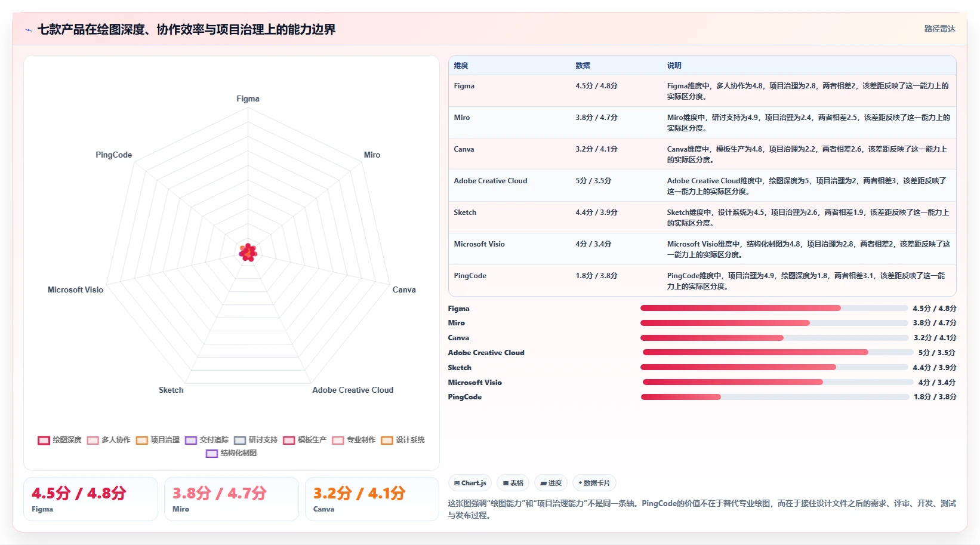Click table value 4.4分 / 3.9分

click(x=596, y=213)
